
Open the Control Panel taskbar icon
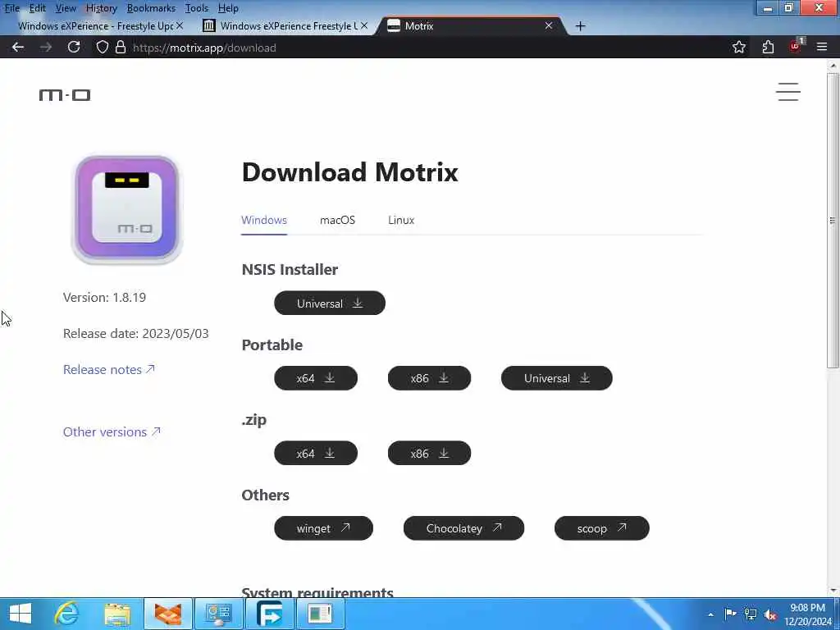click(218, 614)
